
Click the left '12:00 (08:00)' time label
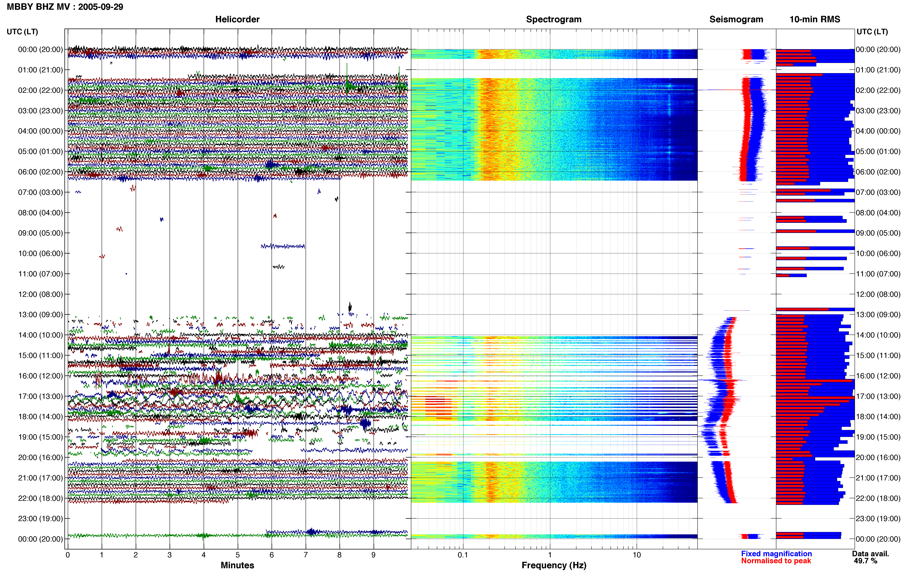coord(40,294)
